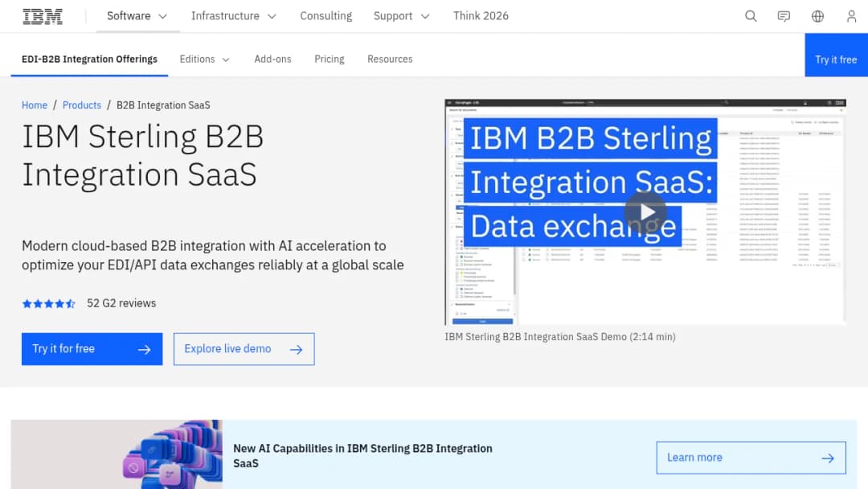The height and width of the screenshot is (489, 868).
Task: Click the AI capabilities banner image
Action: 117,454
